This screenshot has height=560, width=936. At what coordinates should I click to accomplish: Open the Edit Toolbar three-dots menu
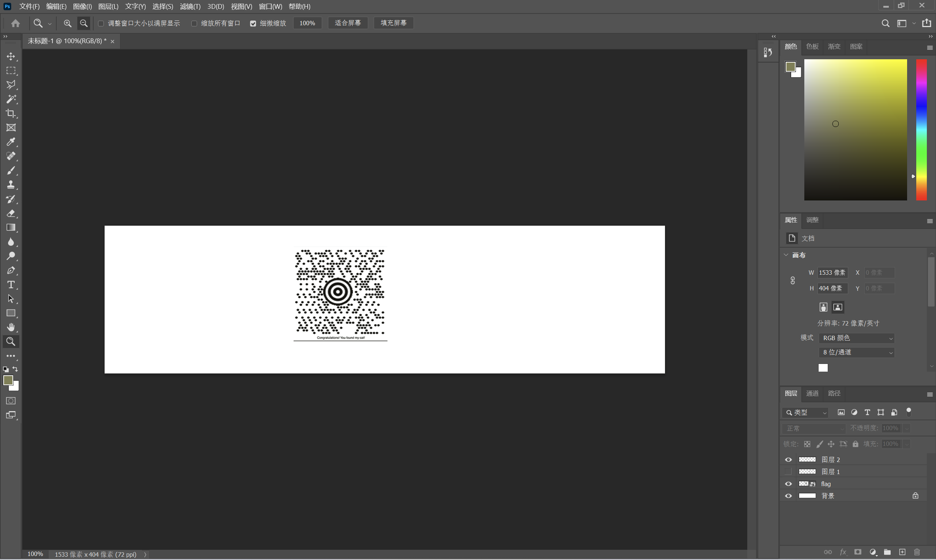pyautogui.click(x=11, y=356)
